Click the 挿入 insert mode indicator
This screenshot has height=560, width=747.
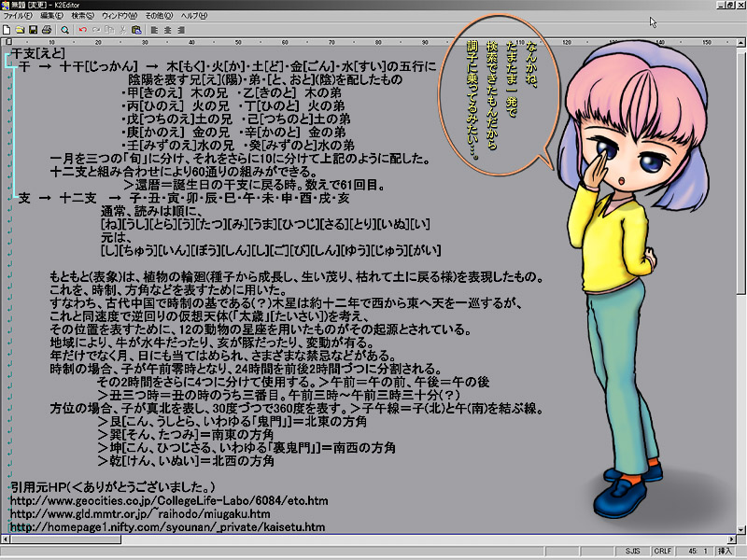(x=725, y=551)
